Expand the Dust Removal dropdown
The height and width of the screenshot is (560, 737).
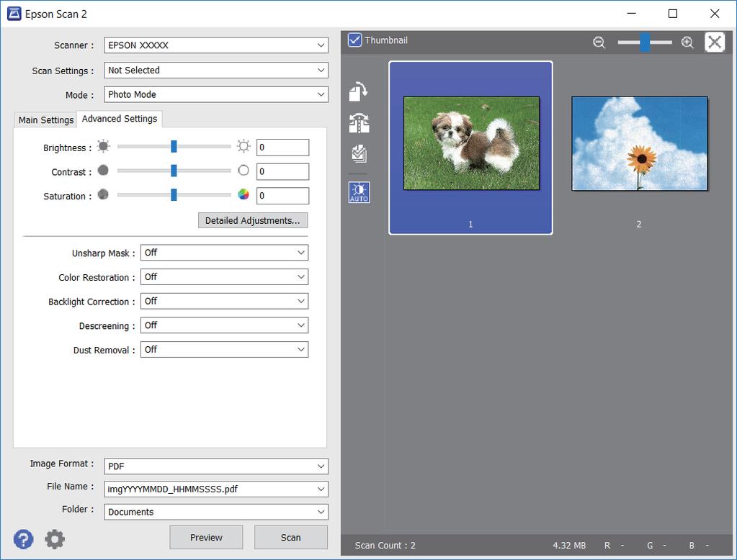[x=224, y=350]
